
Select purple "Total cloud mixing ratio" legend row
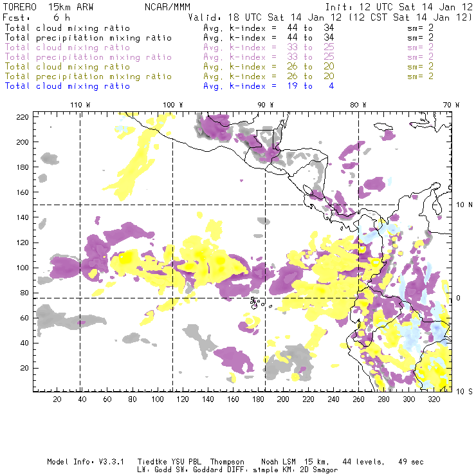tap(68, 48)
